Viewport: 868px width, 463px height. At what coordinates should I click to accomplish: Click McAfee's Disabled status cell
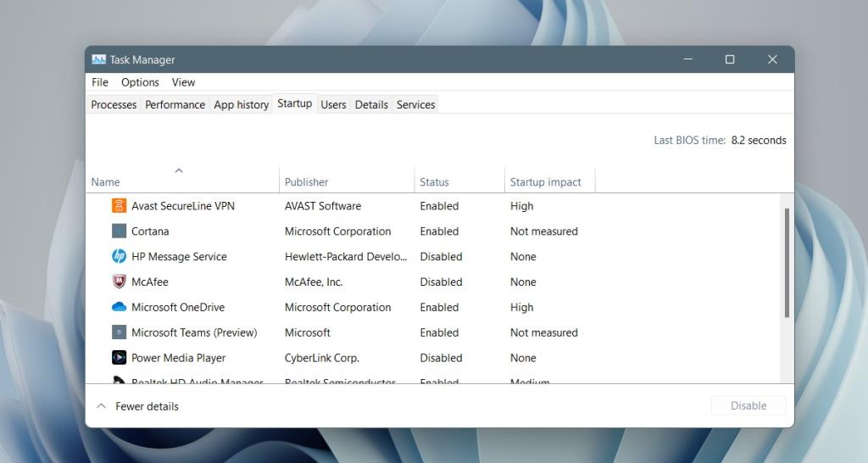(441, 282)
